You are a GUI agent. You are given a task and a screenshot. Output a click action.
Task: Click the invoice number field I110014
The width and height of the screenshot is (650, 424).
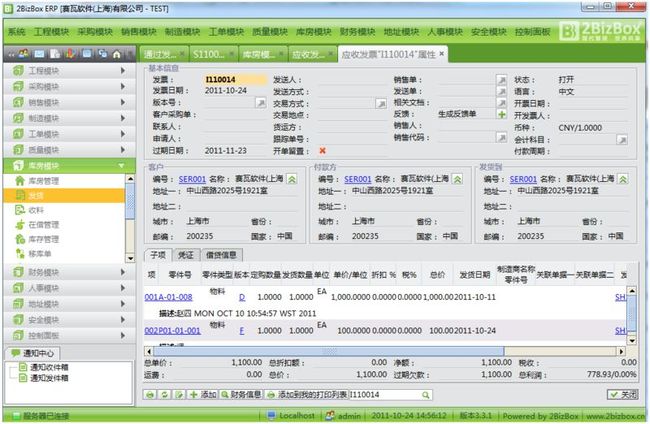pos(235,79)
